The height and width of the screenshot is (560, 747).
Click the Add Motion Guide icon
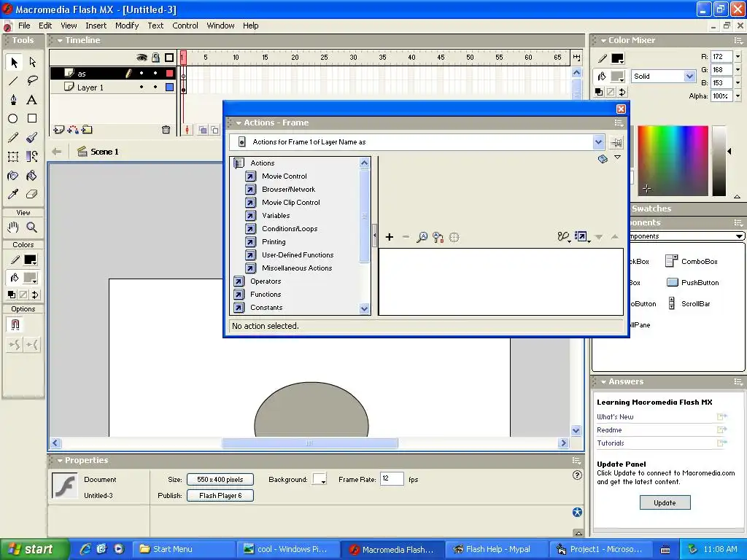(x=73, y=130)
